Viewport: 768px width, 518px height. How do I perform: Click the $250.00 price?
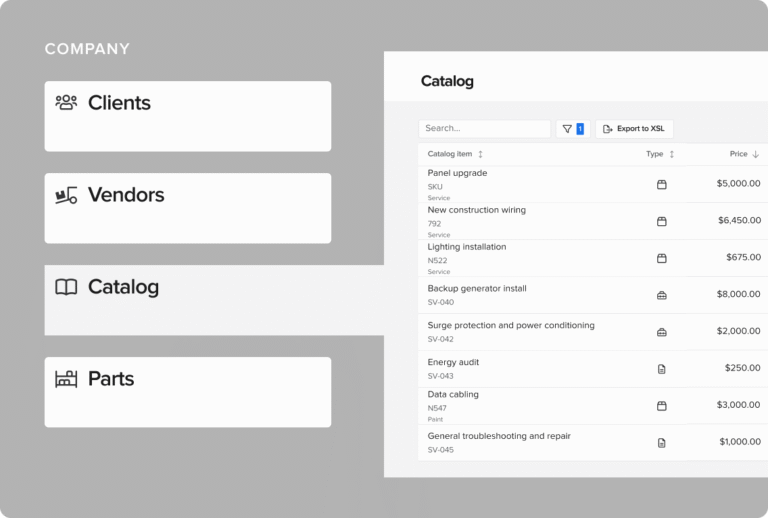point(743,368)
